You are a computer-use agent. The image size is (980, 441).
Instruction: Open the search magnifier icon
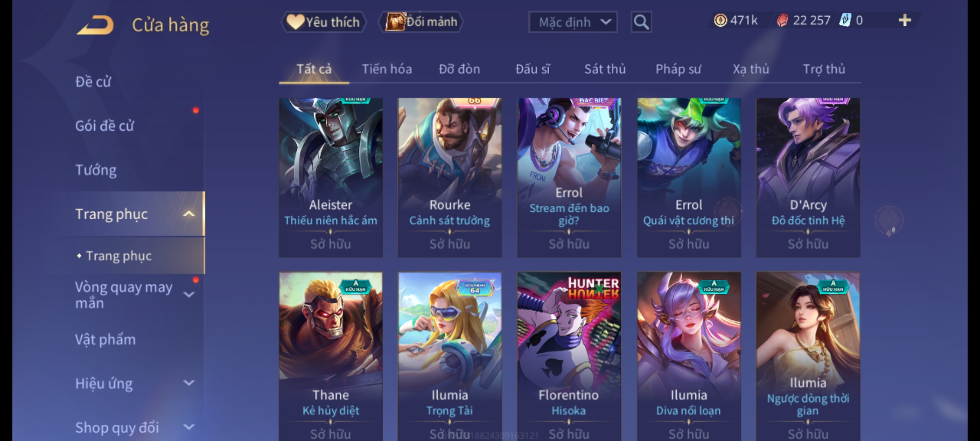tap(641, 22)
